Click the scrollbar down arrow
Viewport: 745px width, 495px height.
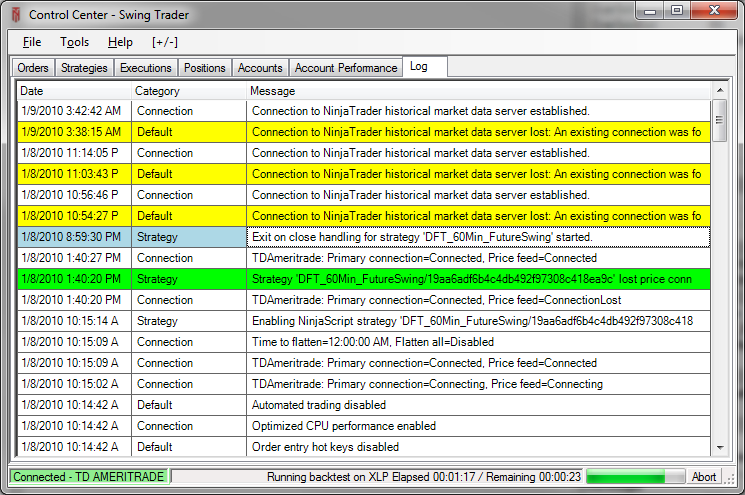[720, 447]
